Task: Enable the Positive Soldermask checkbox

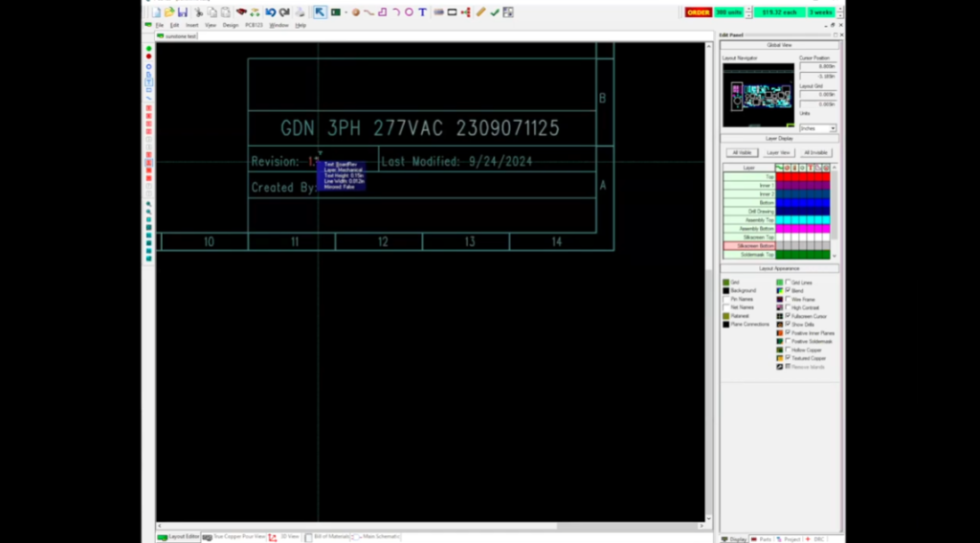Action: coord(788,342)
